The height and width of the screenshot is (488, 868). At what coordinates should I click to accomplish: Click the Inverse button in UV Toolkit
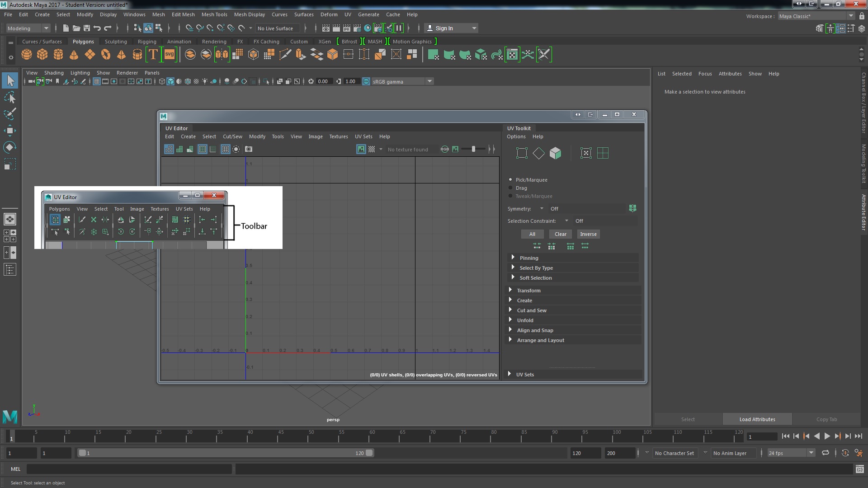click(588, 234)
